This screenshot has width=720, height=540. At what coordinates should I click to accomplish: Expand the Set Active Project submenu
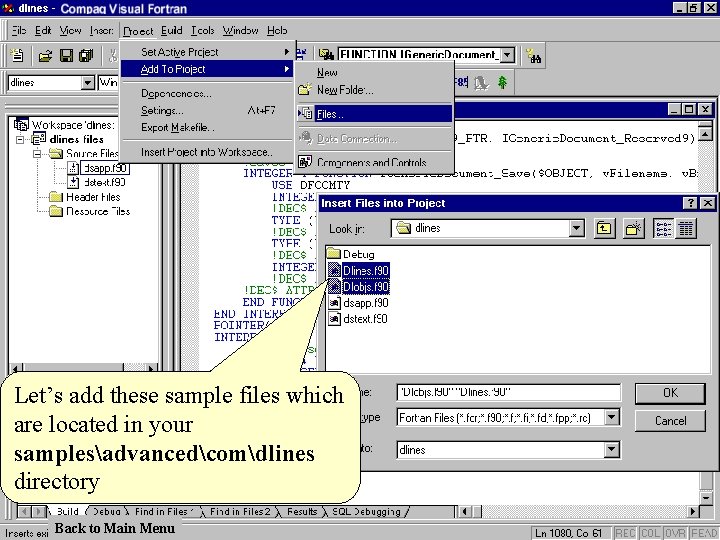click(x=207, y=52)
